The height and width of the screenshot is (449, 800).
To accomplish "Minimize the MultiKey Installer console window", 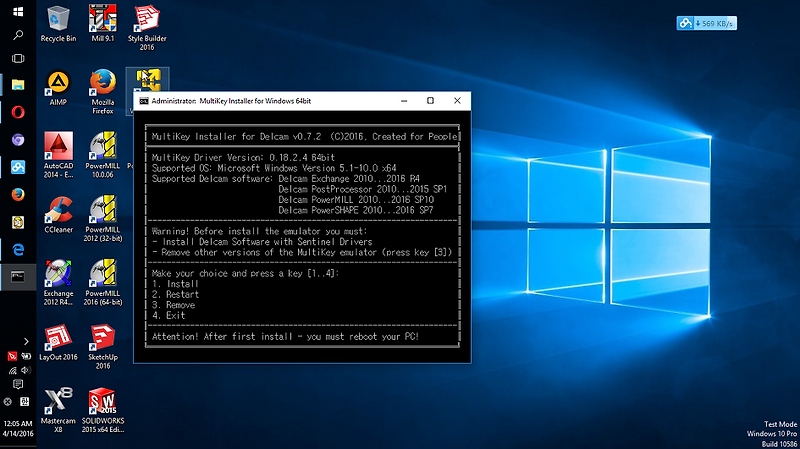I will click(404, 101).
